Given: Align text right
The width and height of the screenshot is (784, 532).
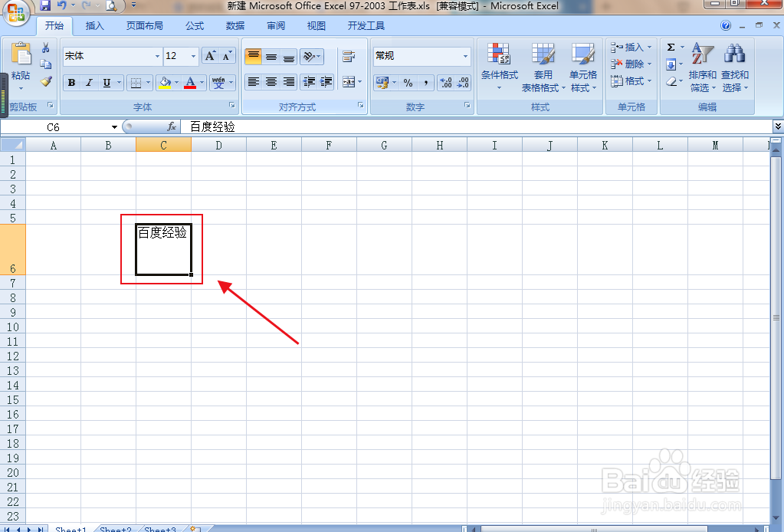Looking at the screenshot, I should (288, 81).
